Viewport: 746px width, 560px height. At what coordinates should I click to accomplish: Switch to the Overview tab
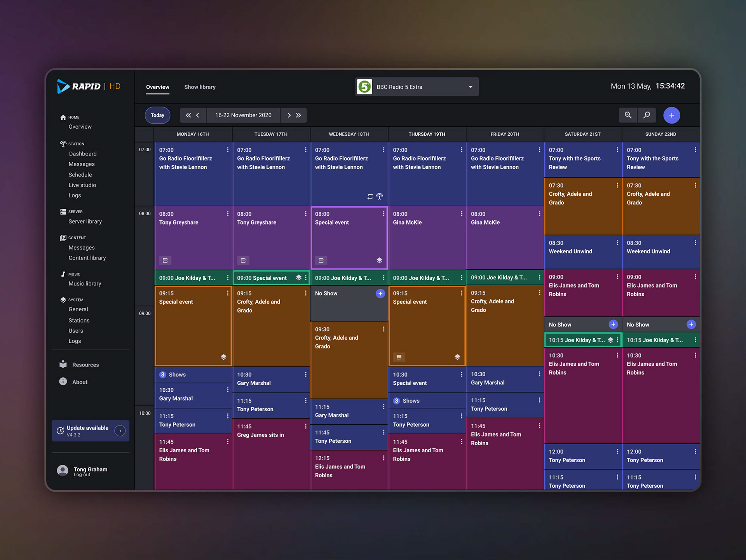[158, 87]
